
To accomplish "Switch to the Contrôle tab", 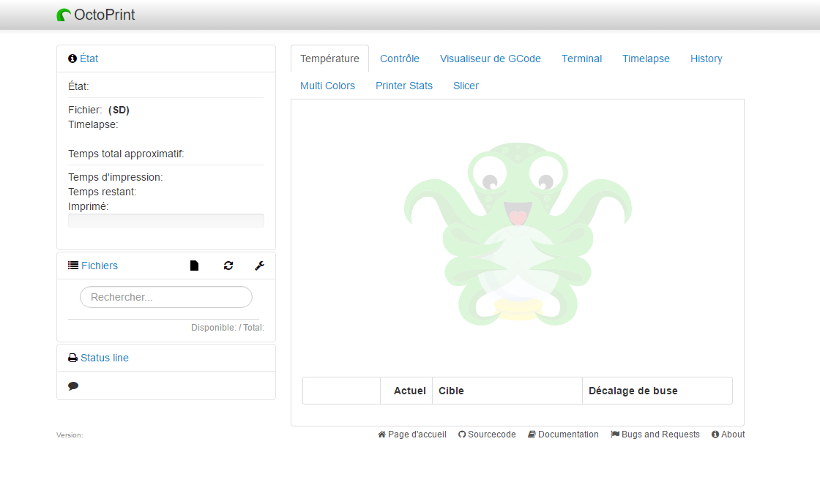I will coord(400,59).
